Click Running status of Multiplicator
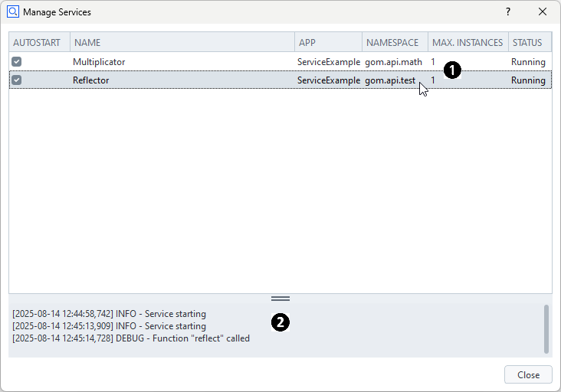The height and width of the screenshot is (392, 561). (x=528, y=62)
